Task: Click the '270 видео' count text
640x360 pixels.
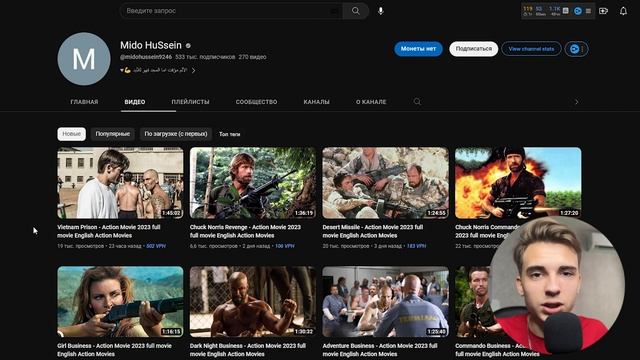Action: pyautogui.click(x=253, y=57)
